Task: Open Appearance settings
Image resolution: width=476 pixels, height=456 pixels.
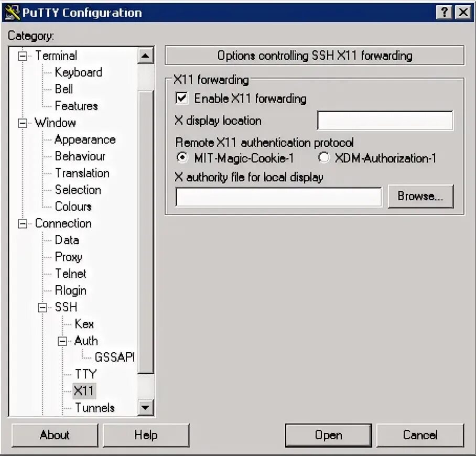Action: click(x=85, y=139)
